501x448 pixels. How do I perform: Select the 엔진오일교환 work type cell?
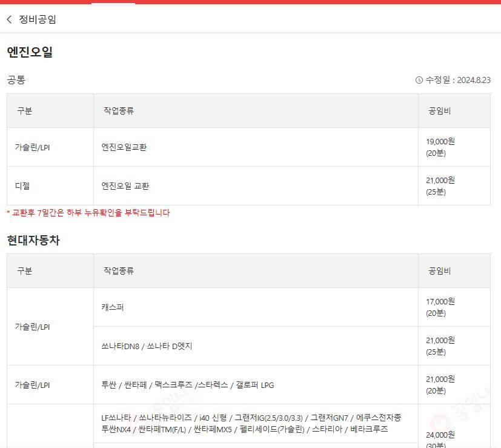click(x=256, y=147)
